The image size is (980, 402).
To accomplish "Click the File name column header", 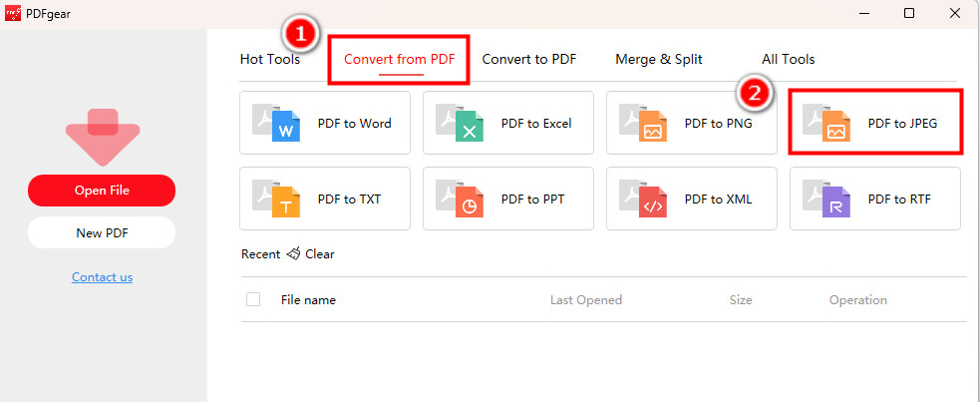I will click(308, 300).
